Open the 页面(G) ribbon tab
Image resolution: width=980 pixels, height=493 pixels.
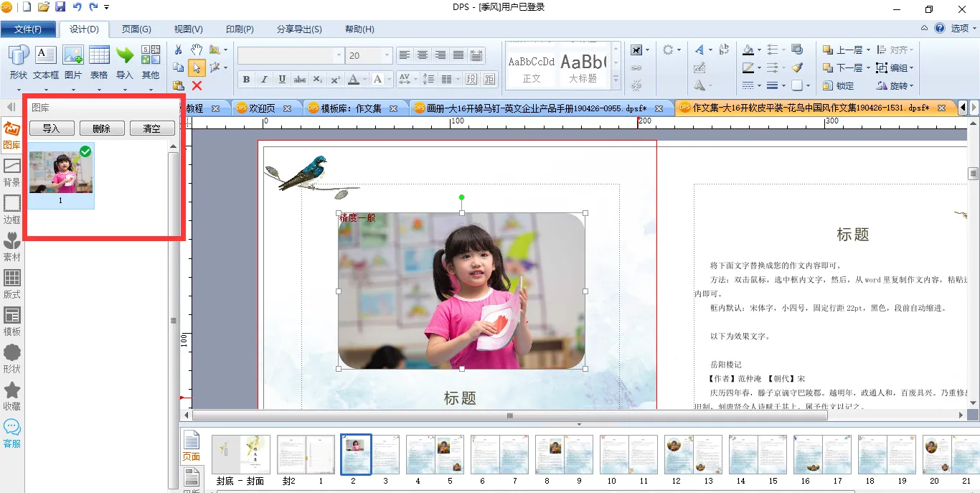[136, 29]
